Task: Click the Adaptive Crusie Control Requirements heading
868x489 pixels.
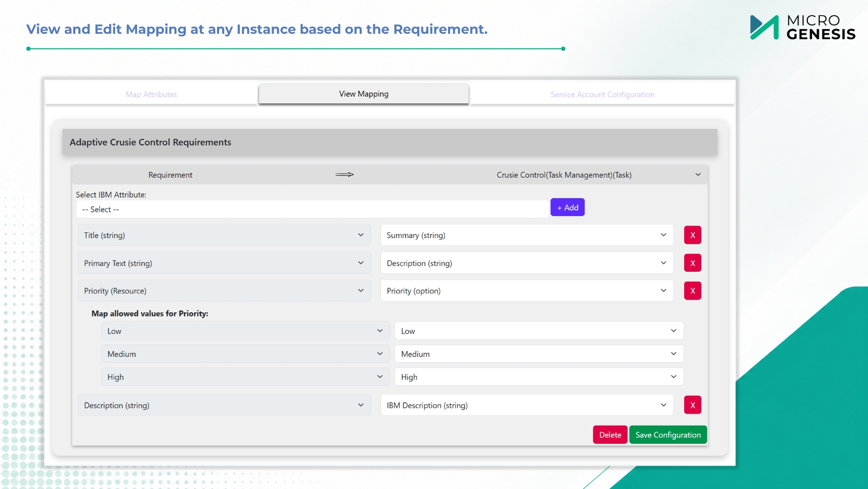Action: pyautogui.click(x=151, y=142)
